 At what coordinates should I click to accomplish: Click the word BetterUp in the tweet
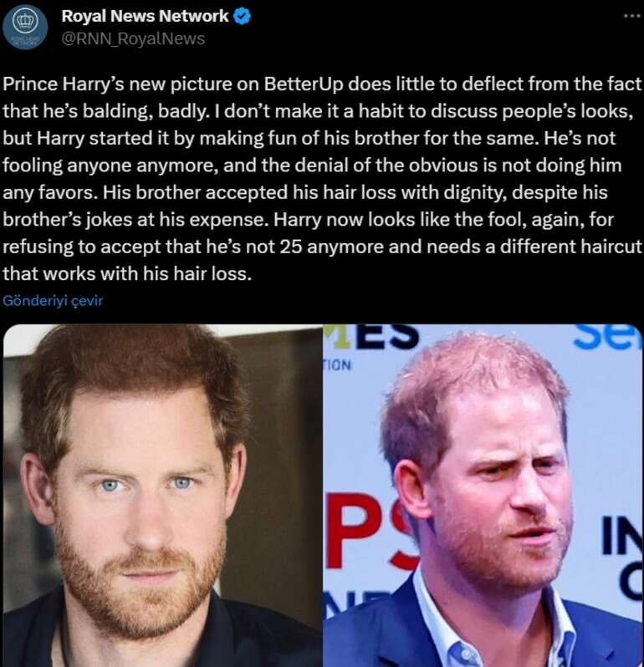[x=304, y=84]
